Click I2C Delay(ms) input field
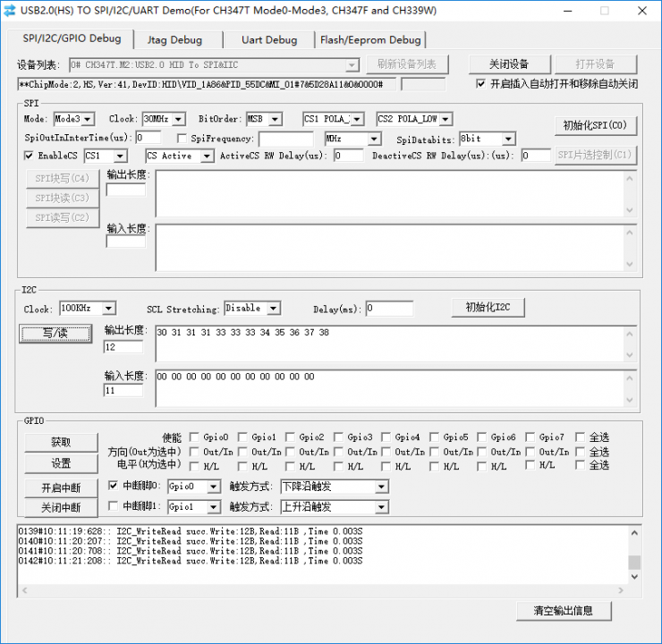This screenshot has height=644, width=662. pos(389,309)
